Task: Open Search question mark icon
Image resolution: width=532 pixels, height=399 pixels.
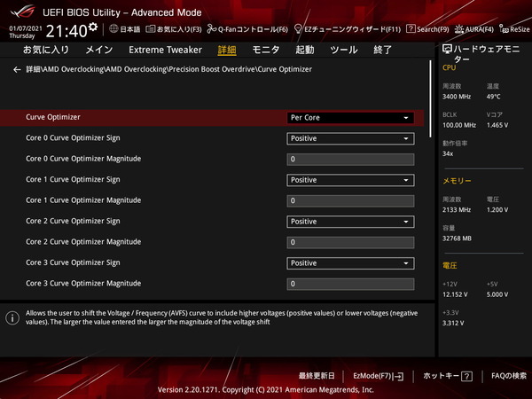Action: (411, 29)
